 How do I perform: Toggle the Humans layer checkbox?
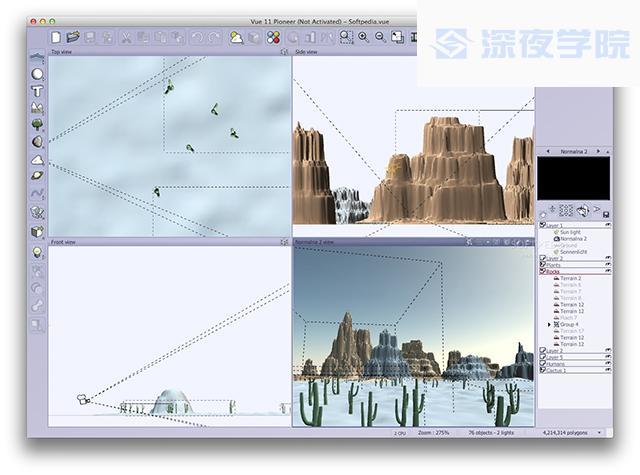[543, 363]
